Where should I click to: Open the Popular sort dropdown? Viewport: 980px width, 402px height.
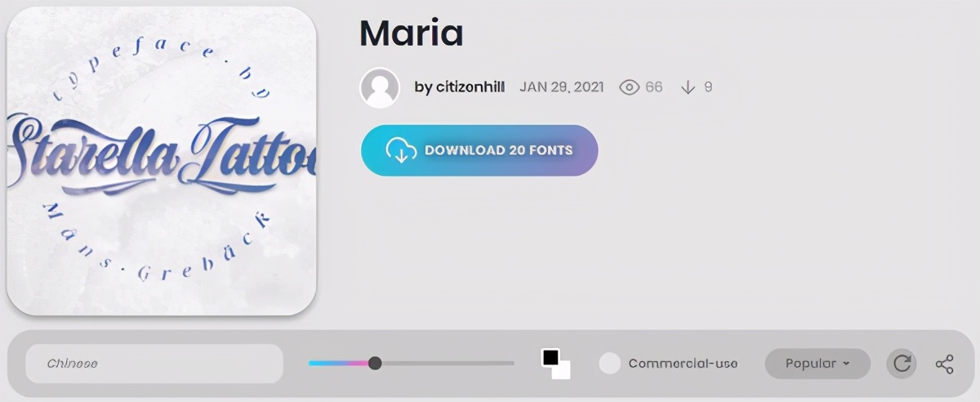(x=817, y=364)
